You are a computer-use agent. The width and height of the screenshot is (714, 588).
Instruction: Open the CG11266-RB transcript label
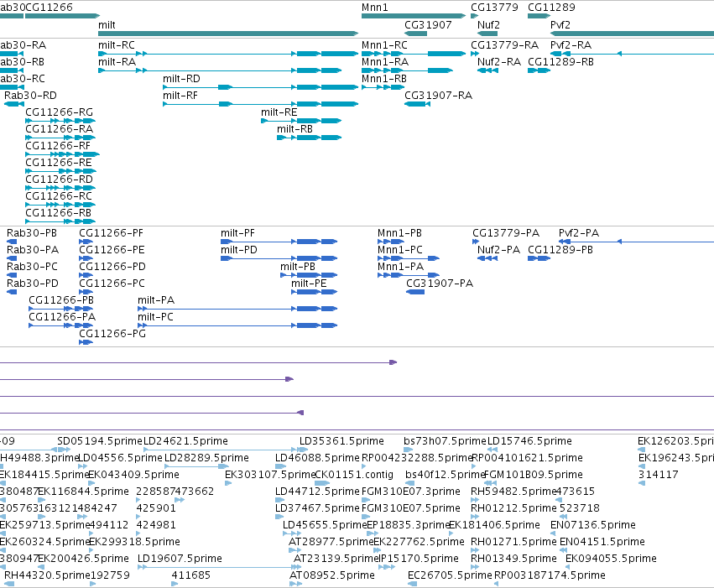(58, 213)
